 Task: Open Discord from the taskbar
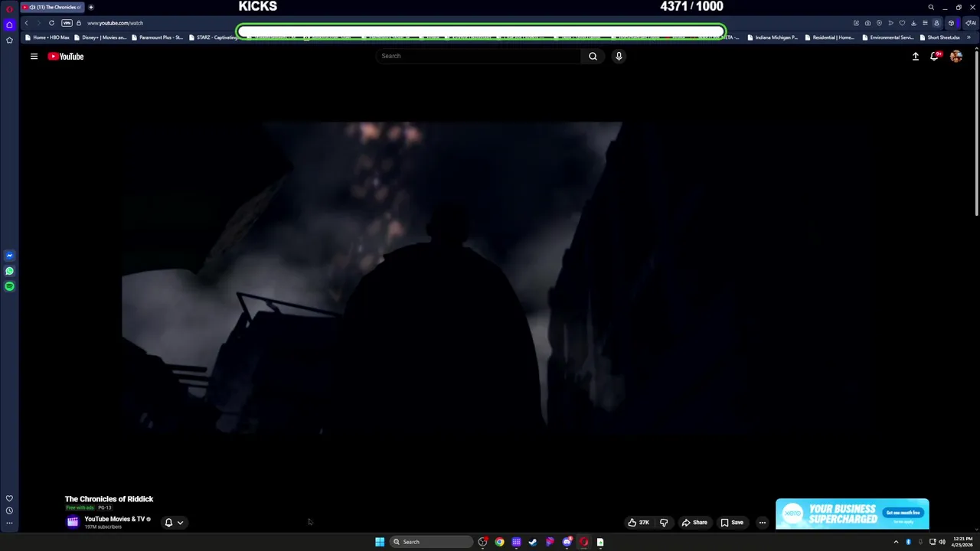click(567, 542)
